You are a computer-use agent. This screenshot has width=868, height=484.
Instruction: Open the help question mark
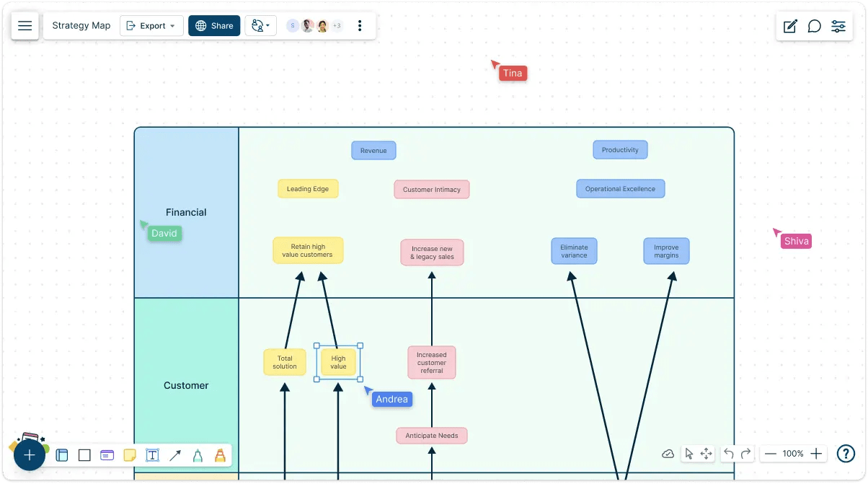pos(846,454)
